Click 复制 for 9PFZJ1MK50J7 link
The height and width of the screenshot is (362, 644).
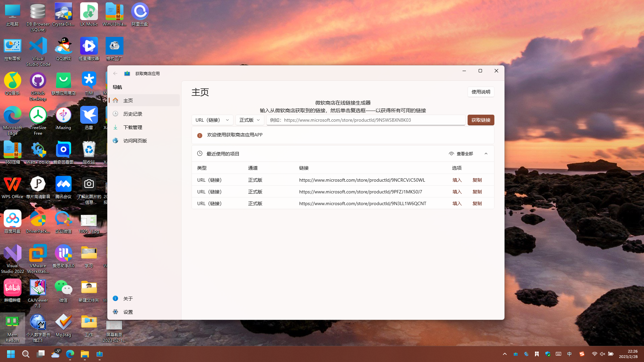(477, 192)
